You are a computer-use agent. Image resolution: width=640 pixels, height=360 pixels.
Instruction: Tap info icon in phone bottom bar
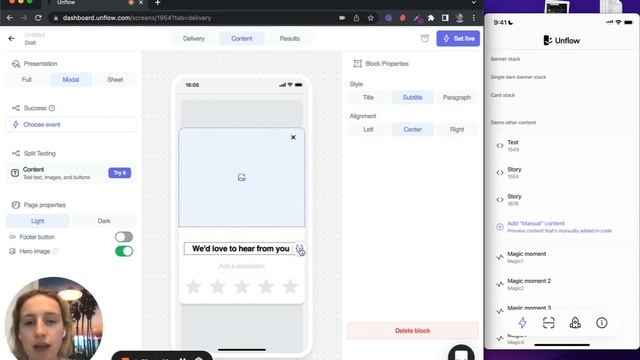(602, 323)
